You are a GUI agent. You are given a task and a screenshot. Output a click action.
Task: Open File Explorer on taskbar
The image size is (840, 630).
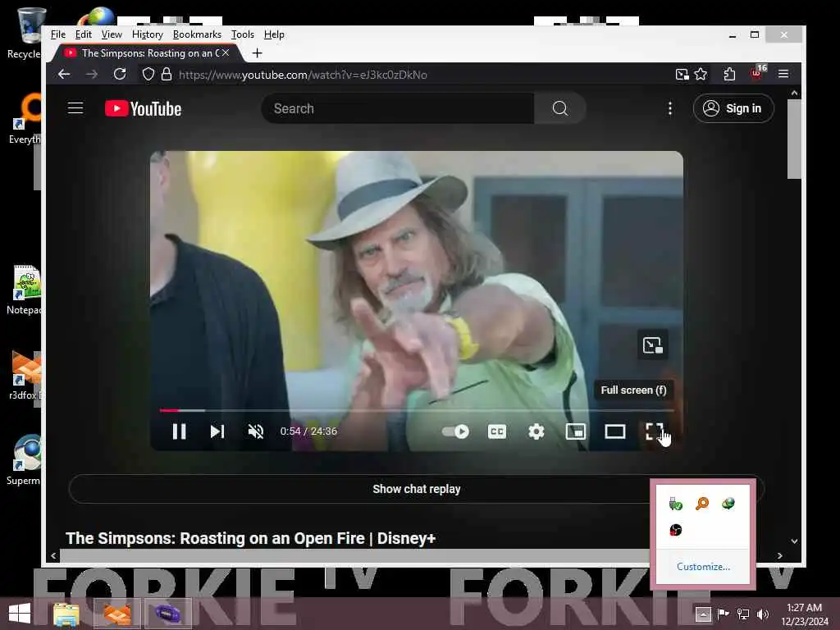[66, 614]
